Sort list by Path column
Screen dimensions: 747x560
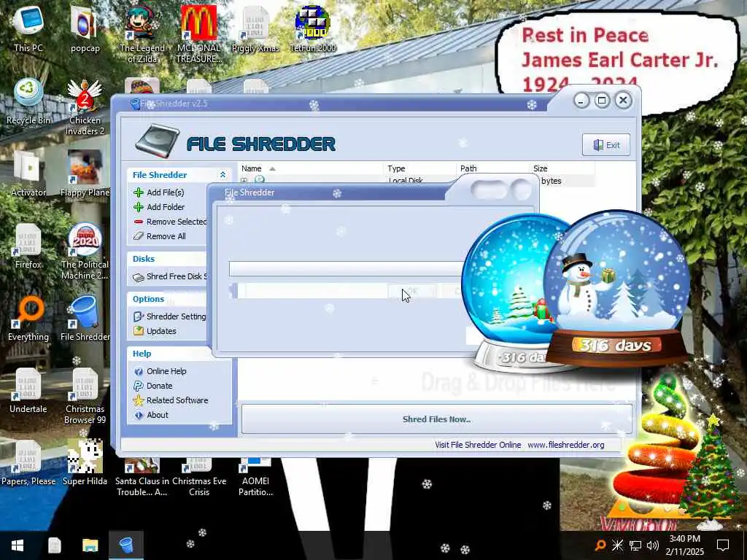pos(492,168)
